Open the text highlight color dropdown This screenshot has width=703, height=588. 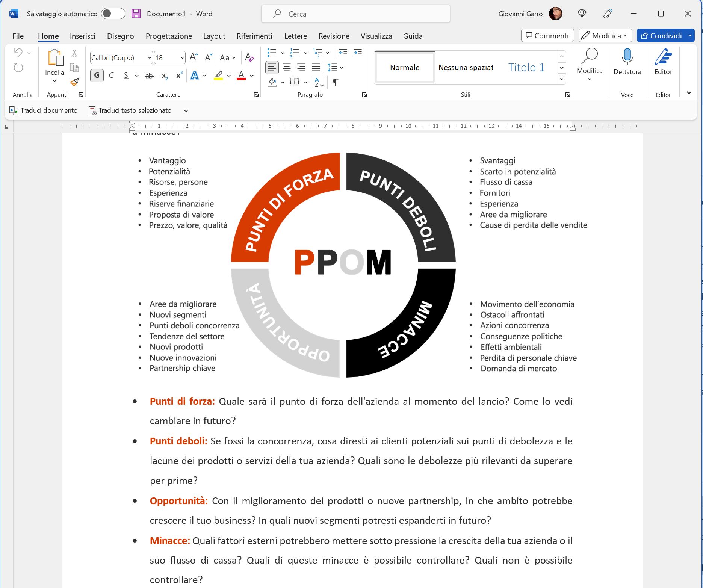228,76
